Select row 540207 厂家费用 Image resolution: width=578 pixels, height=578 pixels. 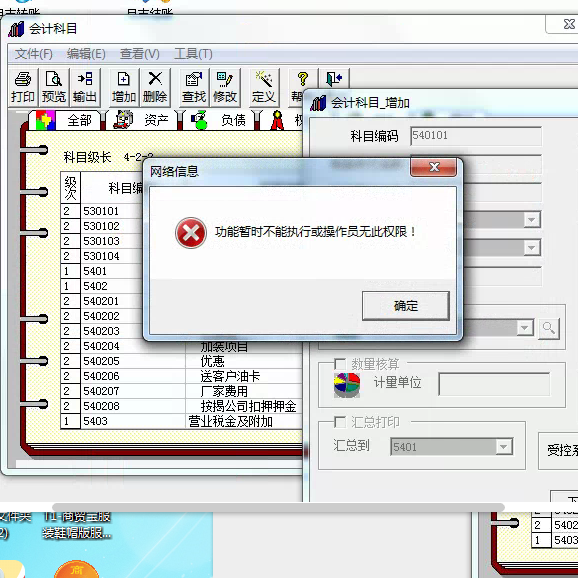[181, 391]
